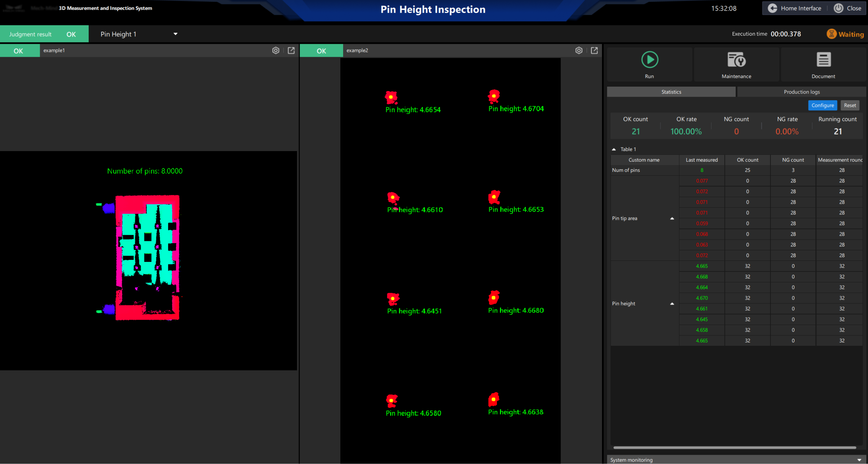Pop out the example2 image panel

tap(594, 50)
